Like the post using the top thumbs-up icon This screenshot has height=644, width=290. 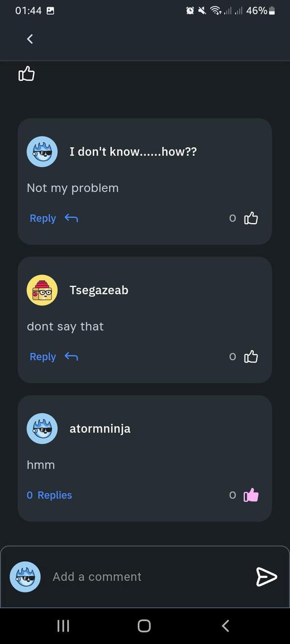tap(26, 73)
